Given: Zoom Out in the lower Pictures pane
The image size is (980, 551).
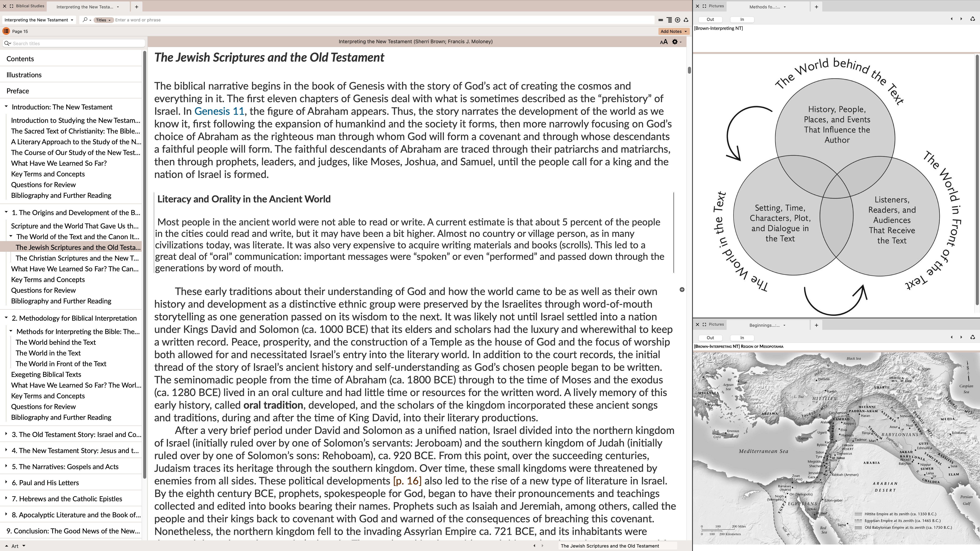Looking at the screenshot, I should (x=710, y=338).
